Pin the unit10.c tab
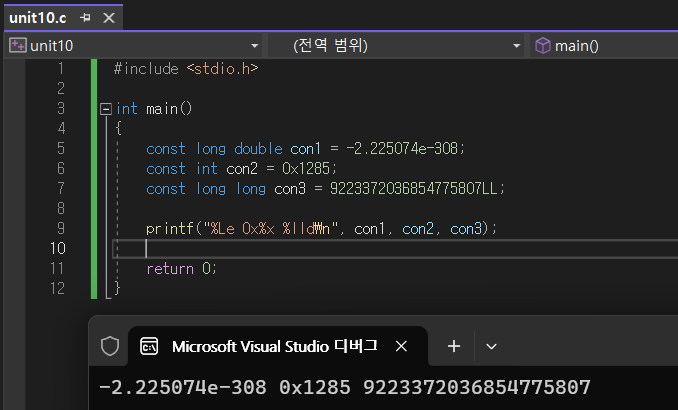Screen dimensions: 678x410 click(85, 18)
